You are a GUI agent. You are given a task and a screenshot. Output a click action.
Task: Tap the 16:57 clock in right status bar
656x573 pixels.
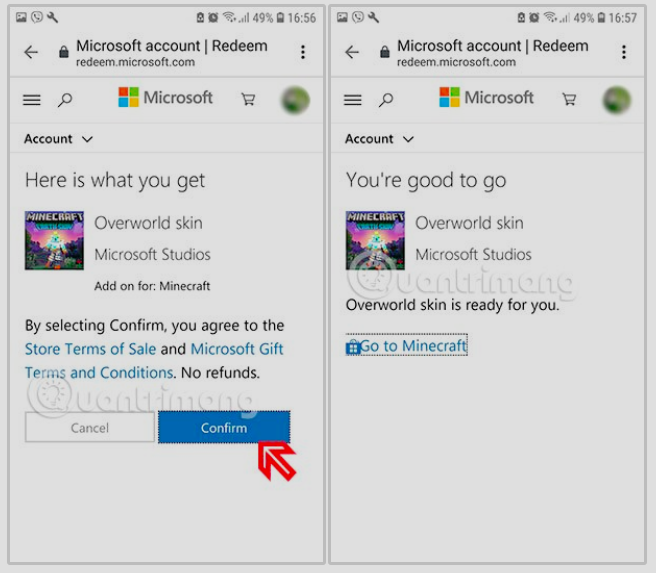(623, 18)
